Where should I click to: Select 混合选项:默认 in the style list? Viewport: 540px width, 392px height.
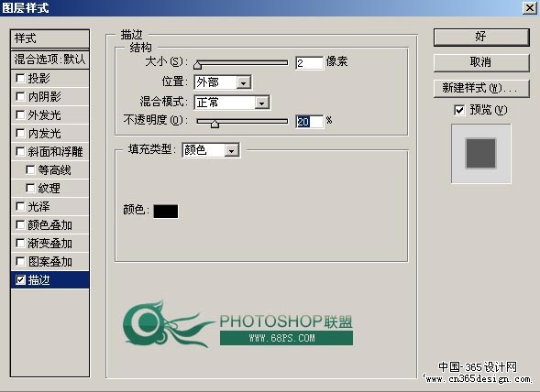(50, 60)
